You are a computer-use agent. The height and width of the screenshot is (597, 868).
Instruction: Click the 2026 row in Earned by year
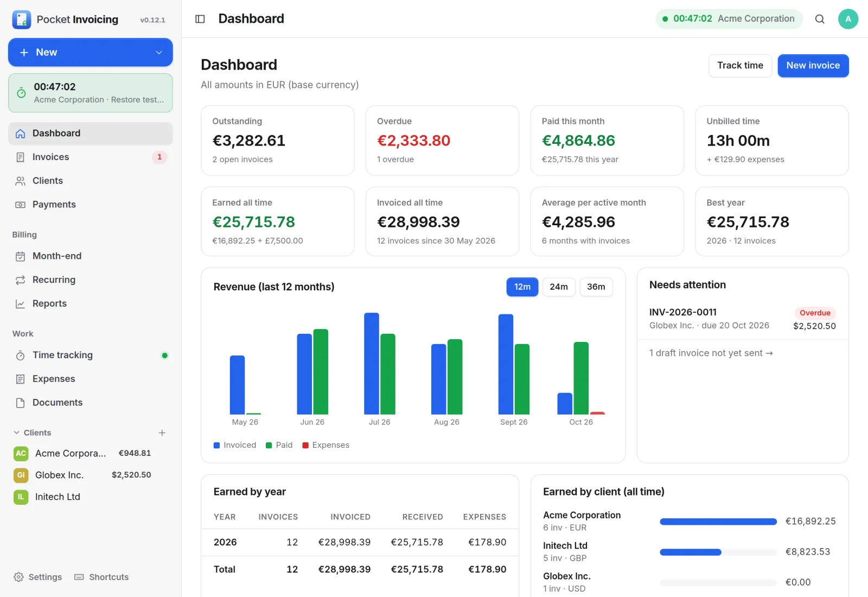point(360,542)
